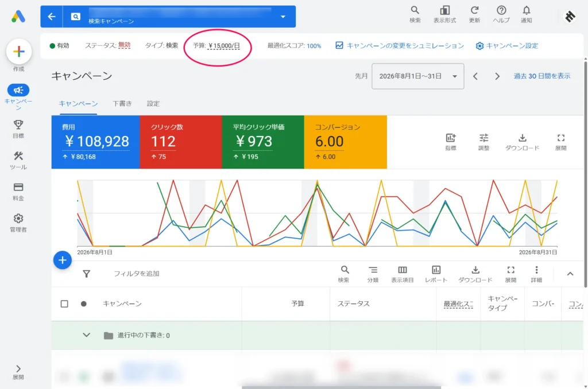Click the 更新 refresh icon
Viewport: 588px width, 389px height.
[x=474, y=14]
